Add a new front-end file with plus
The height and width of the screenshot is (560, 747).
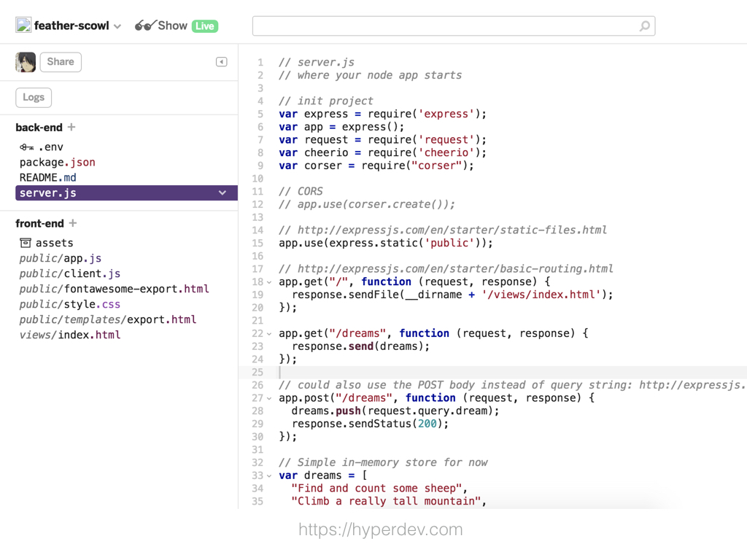pos(73,223)
